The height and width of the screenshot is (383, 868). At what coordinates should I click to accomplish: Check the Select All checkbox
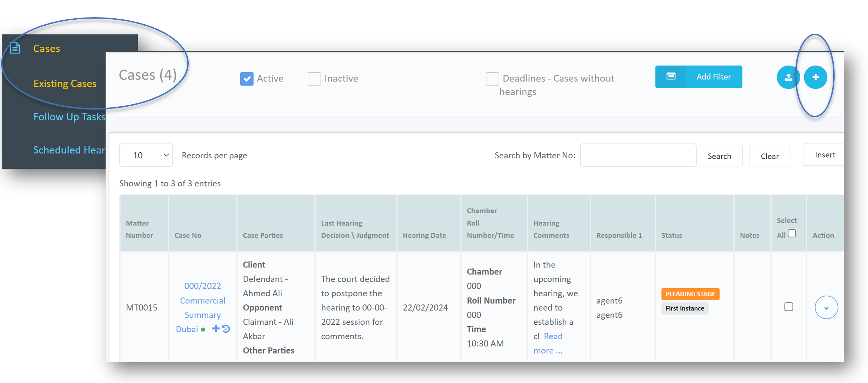tap(792, 234)
